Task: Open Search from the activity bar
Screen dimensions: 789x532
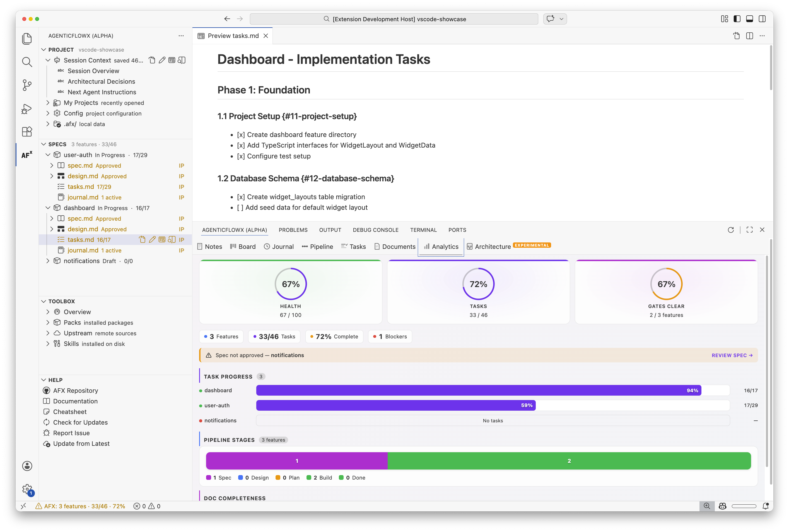Action: [x=27, y=62]
